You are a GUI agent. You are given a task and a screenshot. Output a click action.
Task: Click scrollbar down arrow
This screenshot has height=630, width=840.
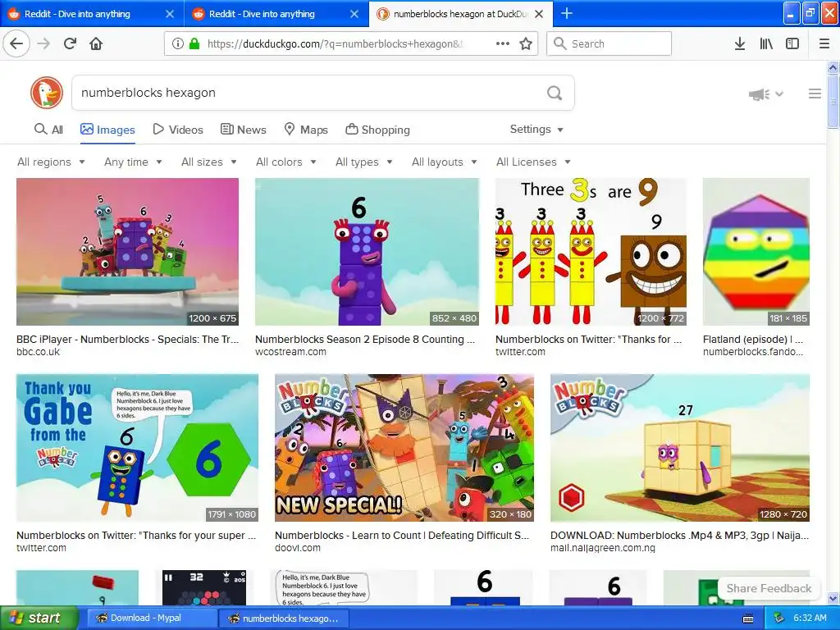[x=833, y=598]
